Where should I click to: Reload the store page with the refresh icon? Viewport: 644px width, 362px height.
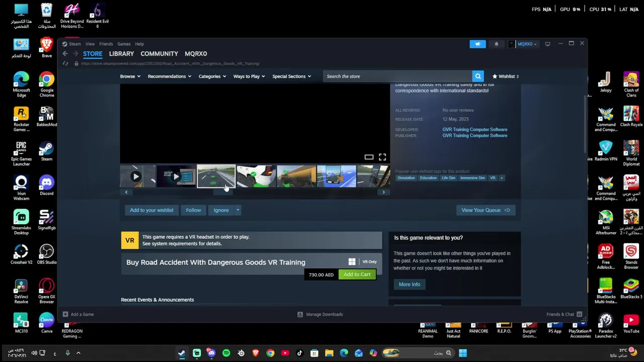65,63
